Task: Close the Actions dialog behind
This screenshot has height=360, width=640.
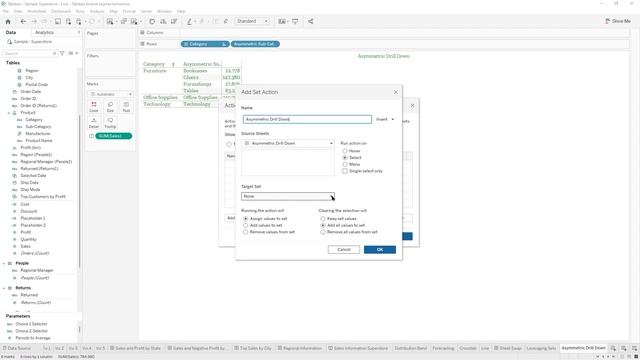Action: coord(412,106)
